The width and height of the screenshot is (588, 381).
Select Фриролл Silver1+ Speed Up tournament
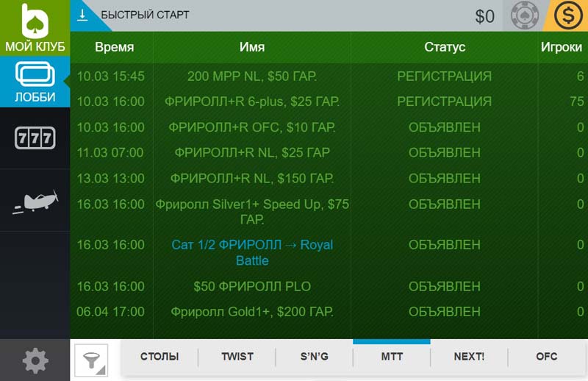coord(252,211)
